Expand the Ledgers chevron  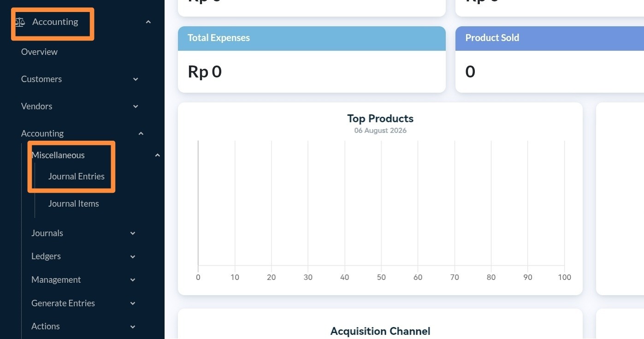[133, 256]
